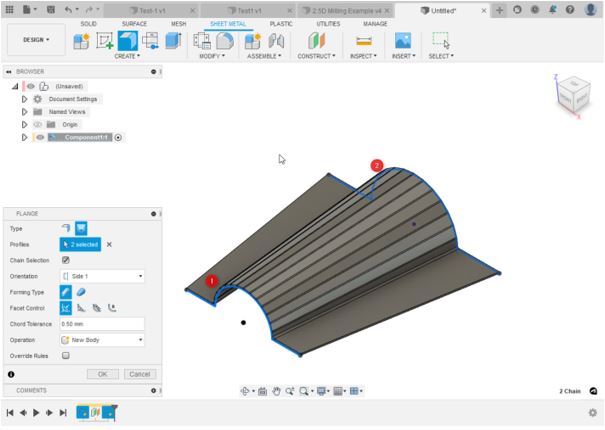Click the ViewCube in the viewport
This screenshot has width=605, height=430.
tap(573, 95)
